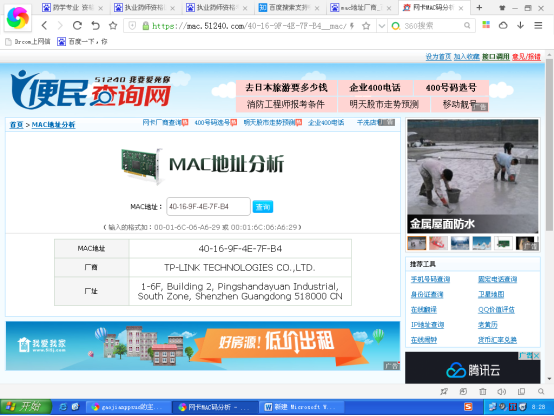Click the cloud sync icon in toolbar
The width and height of the screenshot is (554, 416).
(x=503, y=25)
